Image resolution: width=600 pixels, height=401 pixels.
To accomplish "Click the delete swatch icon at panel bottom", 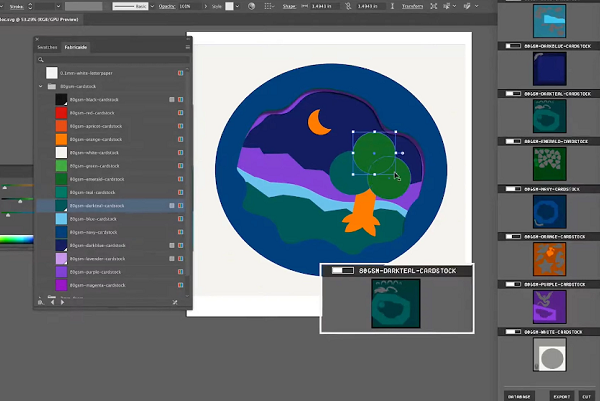I will pyautogui.click(x=176, y=301).
